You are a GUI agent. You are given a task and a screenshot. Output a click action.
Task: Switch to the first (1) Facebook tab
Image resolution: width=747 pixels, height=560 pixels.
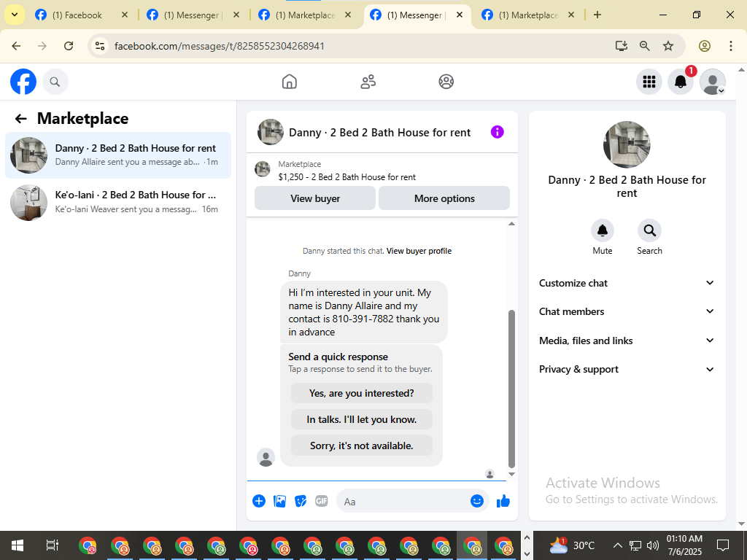(76, 15)
